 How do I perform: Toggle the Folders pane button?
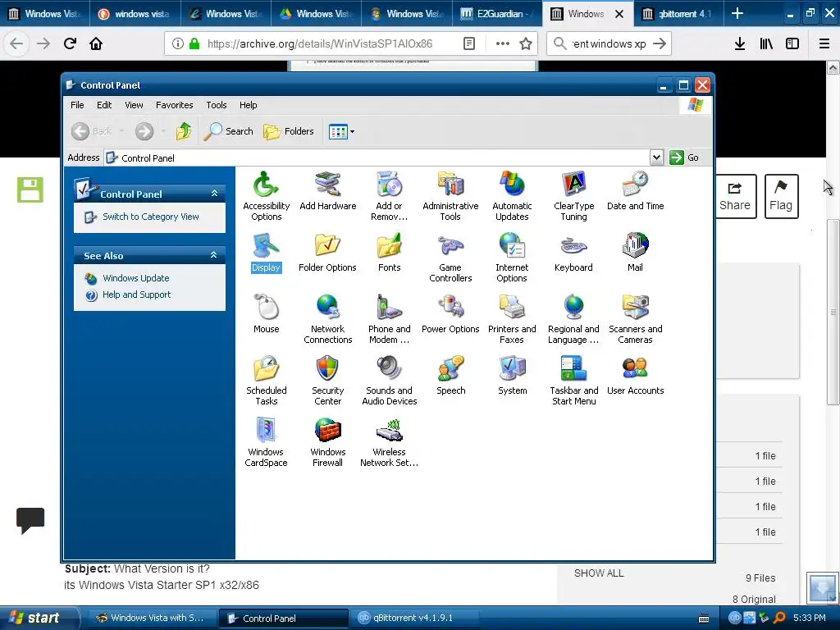point(288,130)
